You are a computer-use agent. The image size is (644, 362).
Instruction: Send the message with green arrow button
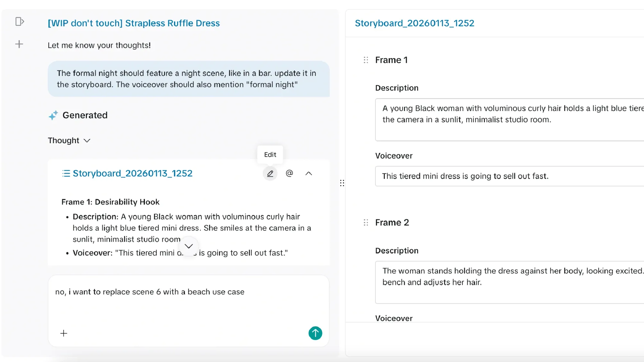coord(315,333)
